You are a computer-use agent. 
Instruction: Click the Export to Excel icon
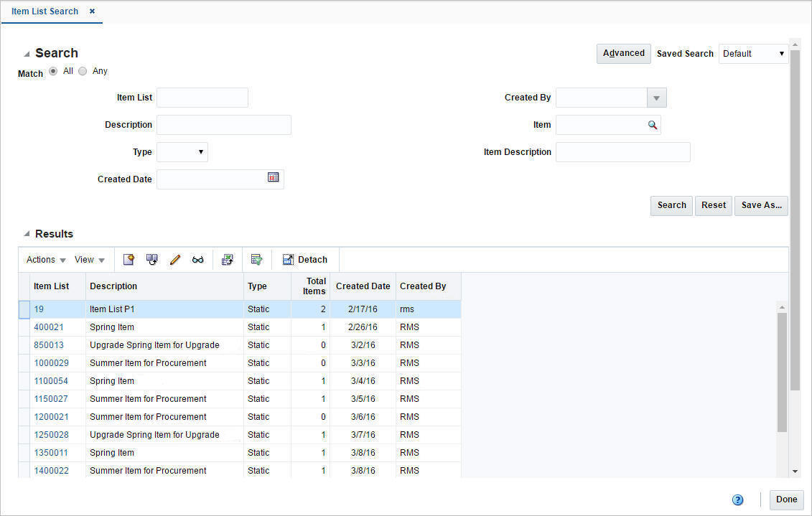pos(228,259)
